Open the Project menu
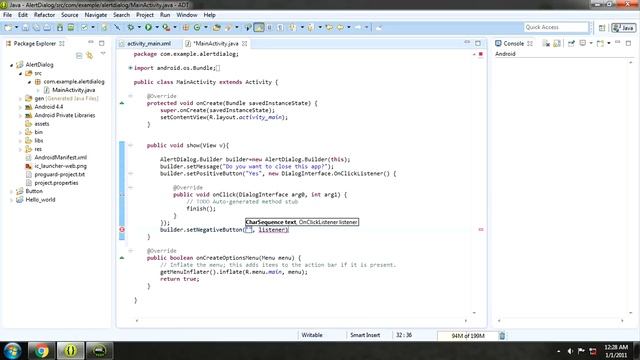This screenshot has width=640, height=360. (x=144, y=15)
